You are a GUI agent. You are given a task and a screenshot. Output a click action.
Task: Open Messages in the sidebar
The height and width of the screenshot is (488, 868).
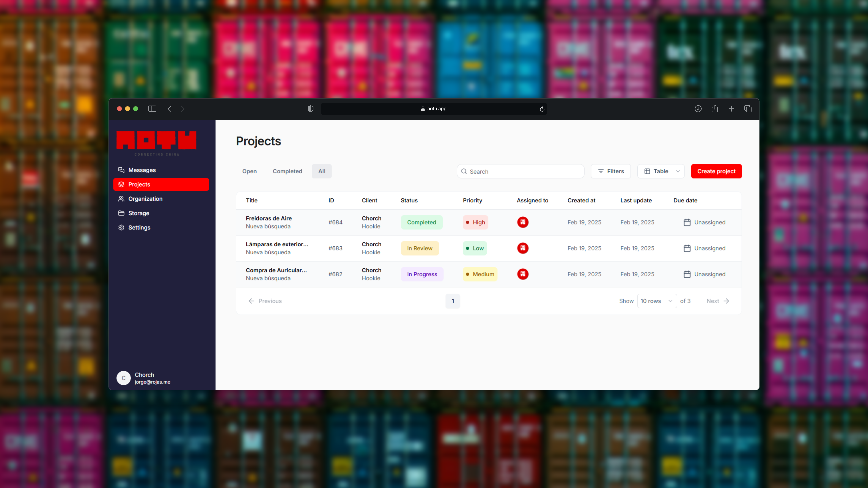161,170
